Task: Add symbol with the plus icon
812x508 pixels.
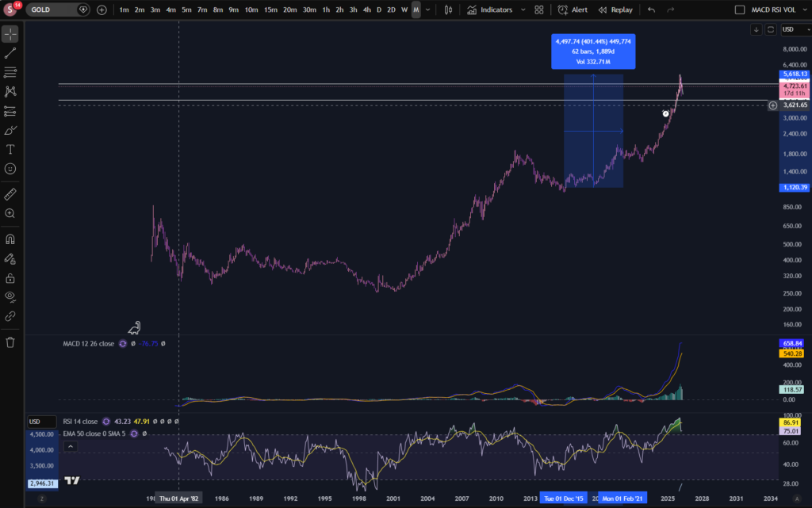Action: [101, 10]
